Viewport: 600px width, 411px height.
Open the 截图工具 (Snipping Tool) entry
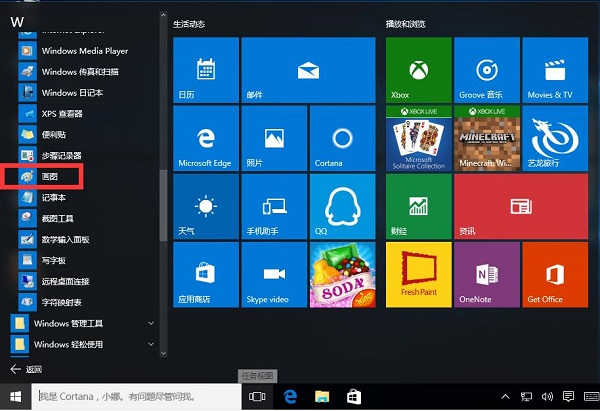pyautogui.click(x=58, y=218)
